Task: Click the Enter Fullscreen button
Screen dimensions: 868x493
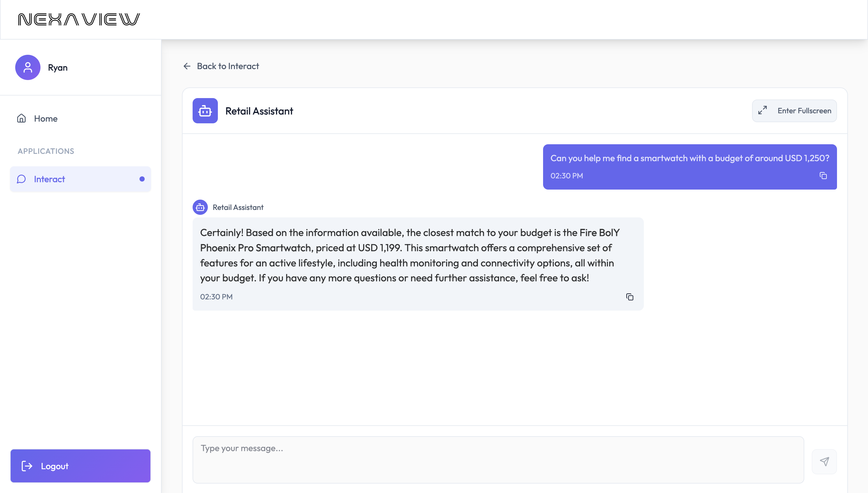Action: tap(794, 111)
